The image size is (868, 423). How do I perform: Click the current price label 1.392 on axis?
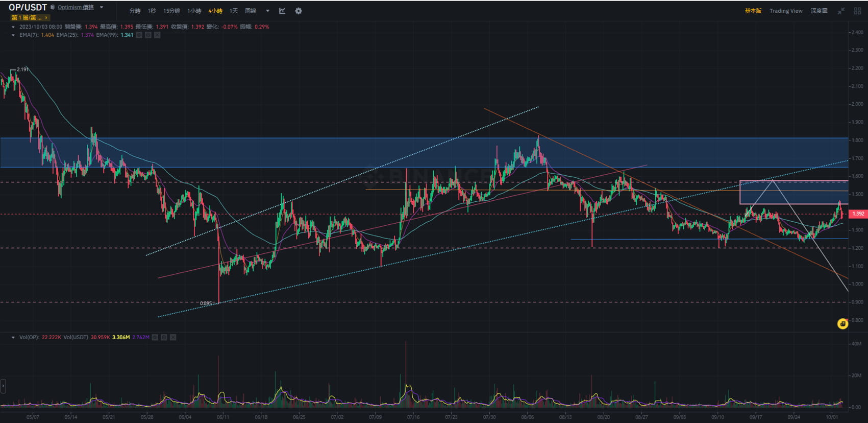(x=858, y=214)
